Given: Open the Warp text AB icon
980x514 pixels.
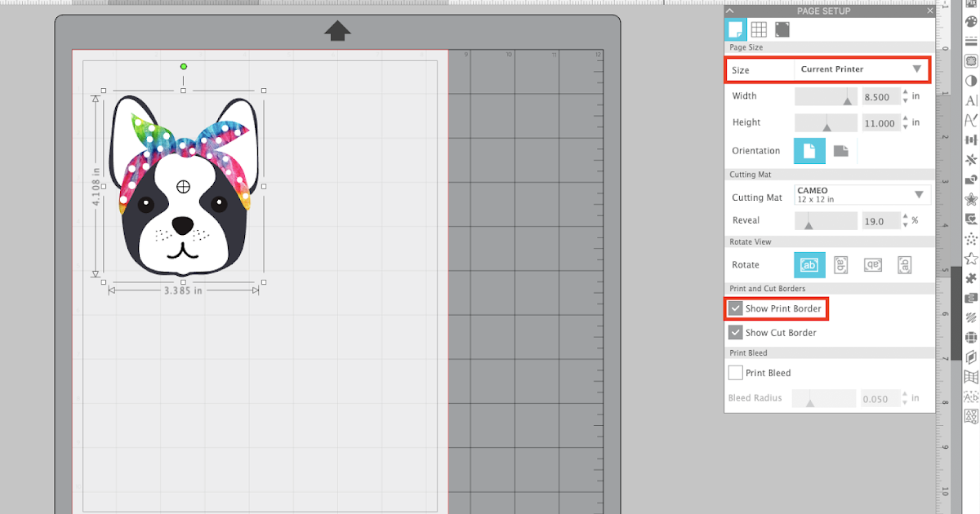Looking at the screenshot, I should click(x=971, y=397).
